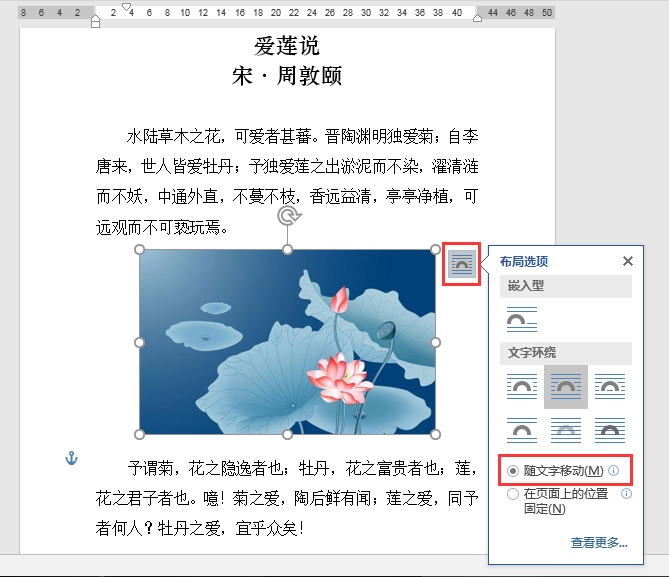Screen dimensions: 669x577
Task: Click text line starting 水陆草木之花
Action: coord(303,137)
